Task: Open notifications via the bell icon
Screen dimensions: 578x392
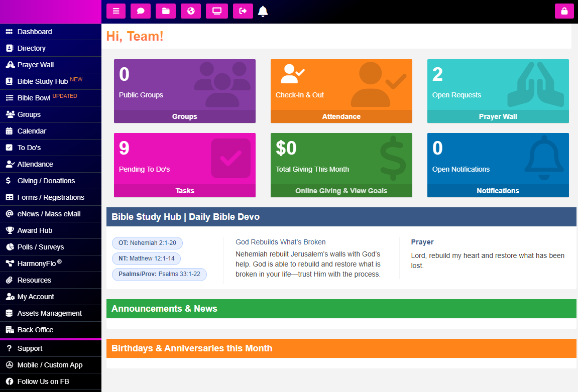Action: coord(263,11)
